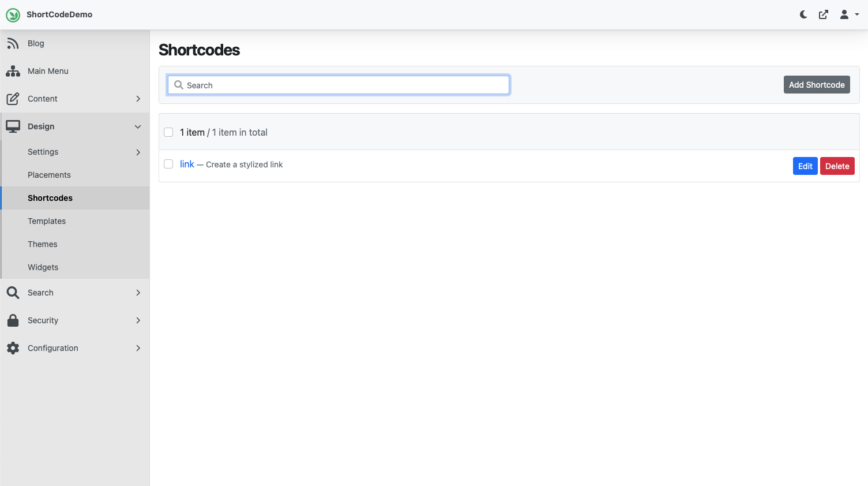Click the Blog RSS feed icon
The height and width of the screenshot is (486, 868).
click(13, 43)
